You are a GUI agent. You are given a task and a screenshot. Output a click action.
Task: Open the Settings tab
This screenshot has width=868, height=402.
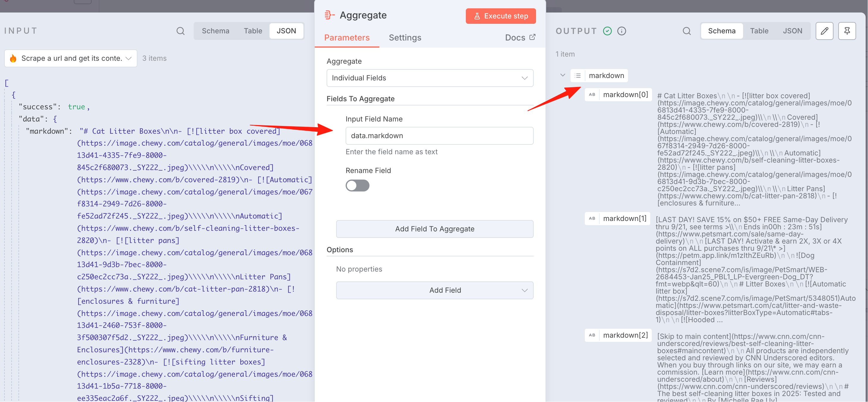click(x=405, y=38)
